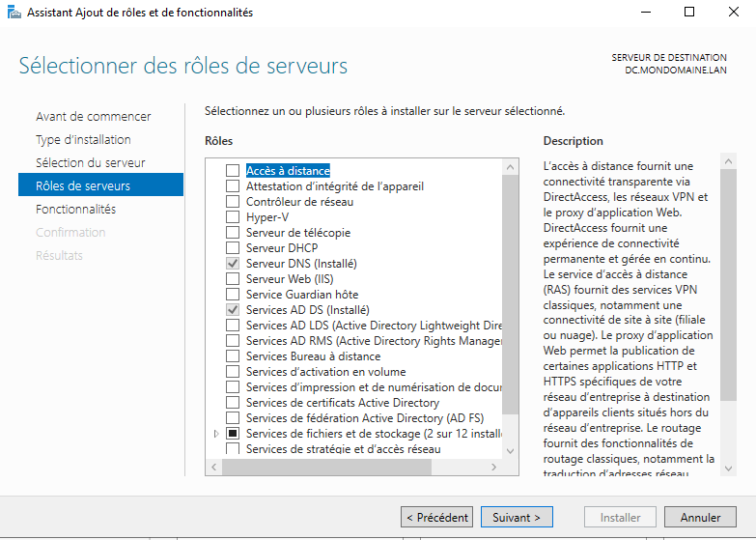Click roles list scroll right arrow
This screenshot has height=540, width=756.
click(x=493, y=467)
